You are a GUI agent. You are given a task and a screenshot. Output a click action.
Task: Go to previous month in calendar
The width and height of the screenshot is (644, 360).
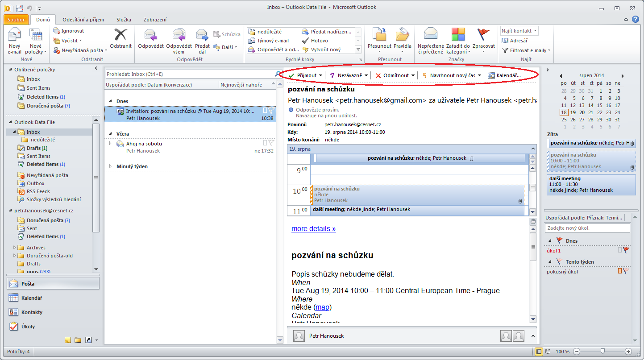561,76
